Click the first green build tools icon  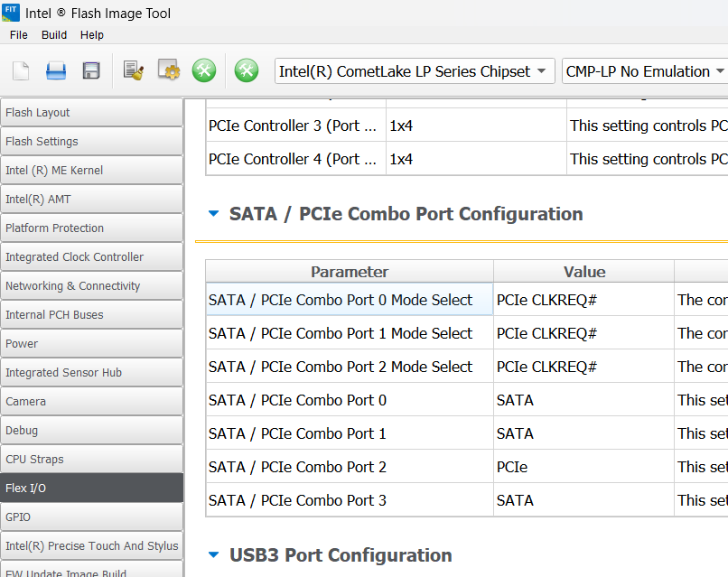204,71
